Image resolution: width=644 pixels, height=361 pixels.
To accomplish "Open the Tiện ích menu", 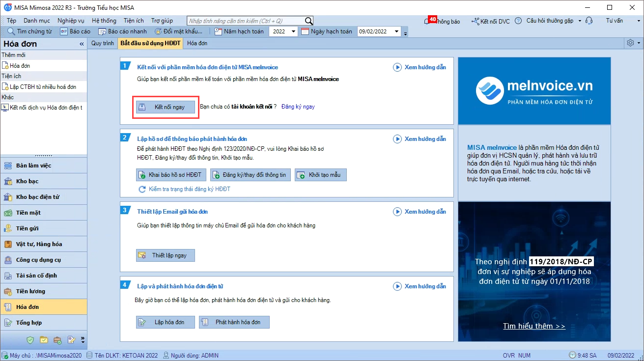I will coord(134,21).
